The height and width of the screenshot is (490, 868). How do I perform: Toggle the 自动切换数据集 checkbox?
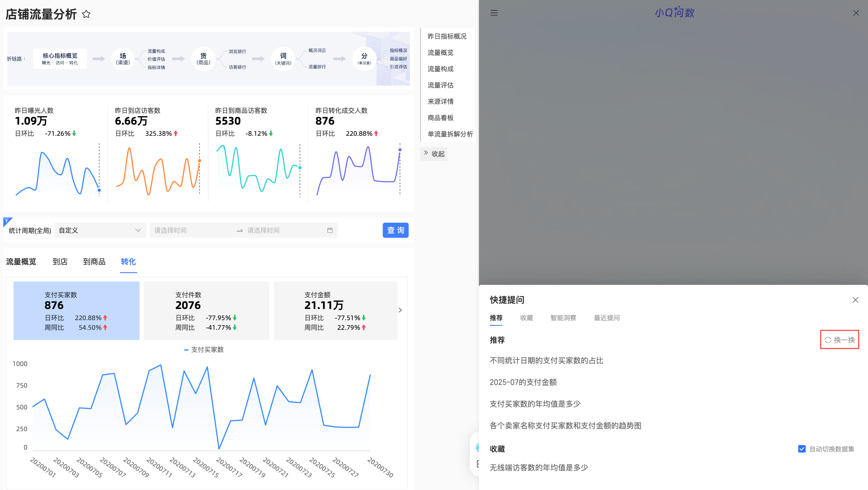pos(802,449)
